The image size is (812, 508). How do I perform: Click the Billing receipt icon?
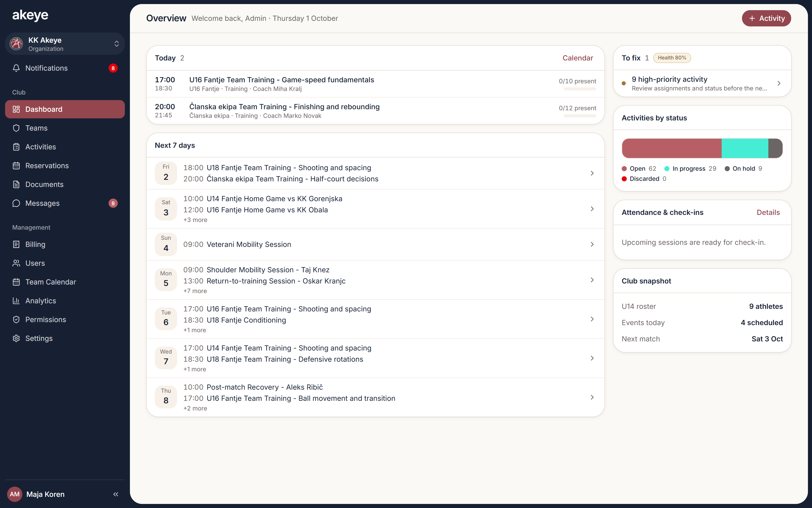click(x=16, y=244)
